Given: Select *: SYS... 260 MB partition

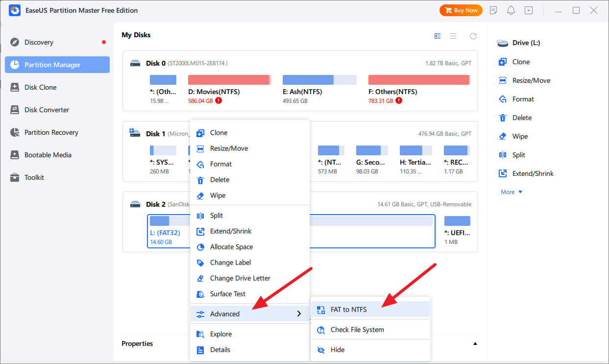Looking at the screenshot, I should [x=163, y=160].
